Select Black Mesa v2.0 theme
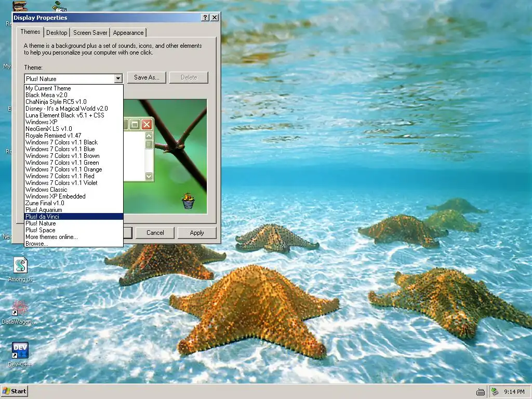This screenshot has height=399, width=532. click(x=74, y=95)
